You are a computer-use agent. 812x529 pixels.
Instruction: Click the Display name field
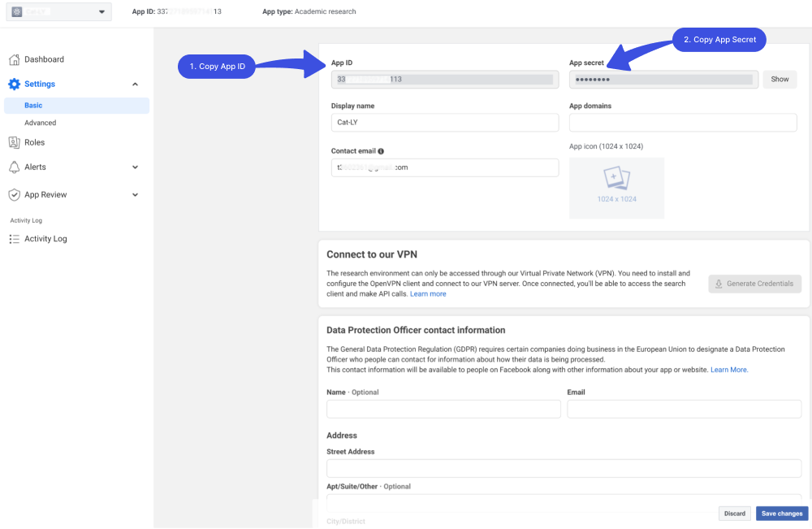pos(445,123)
